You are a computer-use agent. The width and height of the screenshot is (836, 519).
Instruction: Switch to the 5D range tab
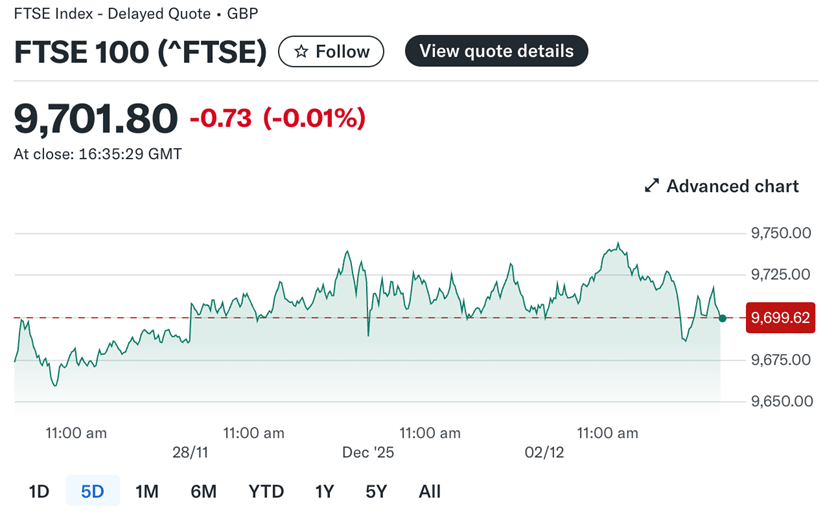[92, 491]
